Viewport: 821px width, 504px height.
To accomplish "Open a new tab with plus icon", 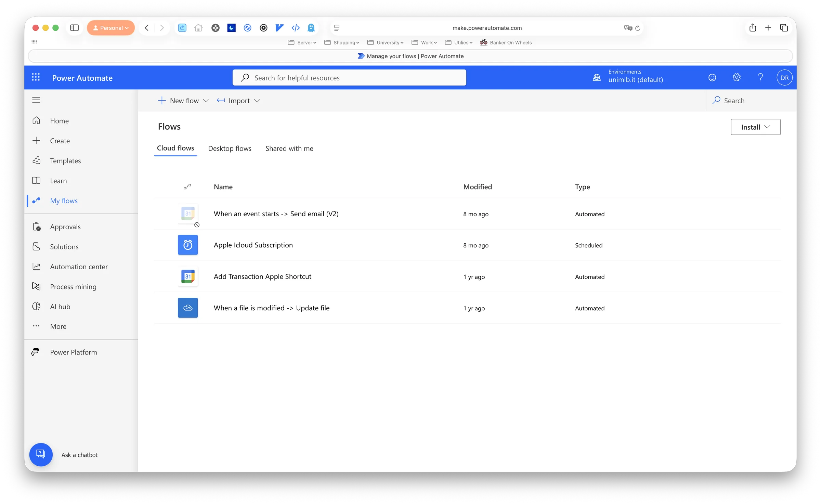I will pyautogui.click(x=768, y=28).
